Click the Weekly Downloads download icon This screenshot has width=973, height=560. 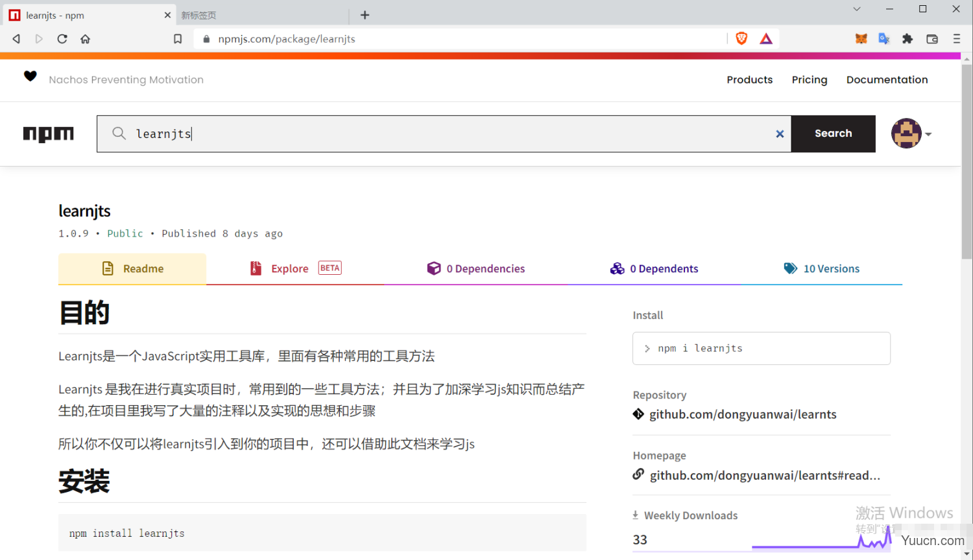[636, 515]
